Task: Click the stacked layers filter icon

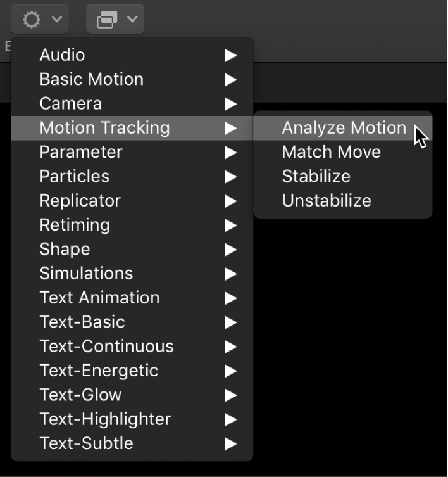Action: point(106,20)
